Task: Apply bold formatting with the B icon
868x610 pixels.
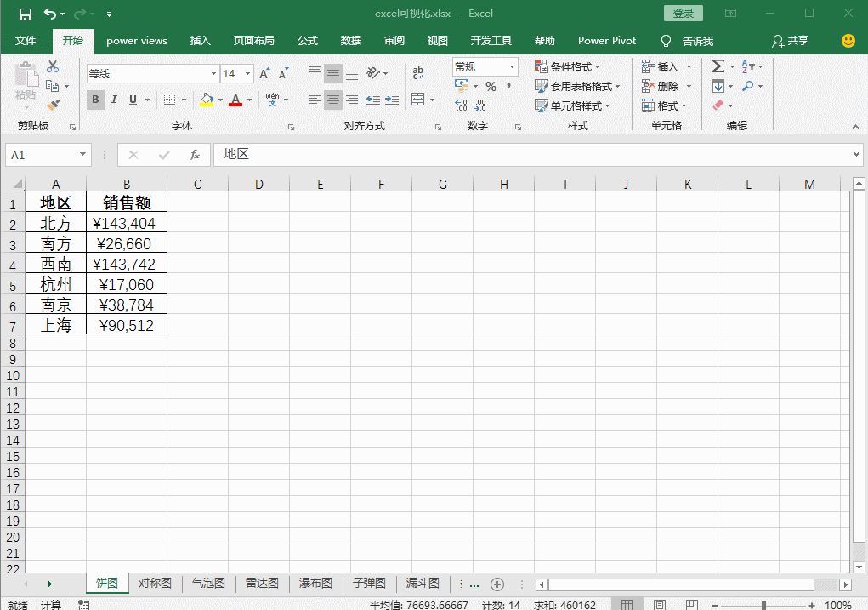Action: [95, 100]
